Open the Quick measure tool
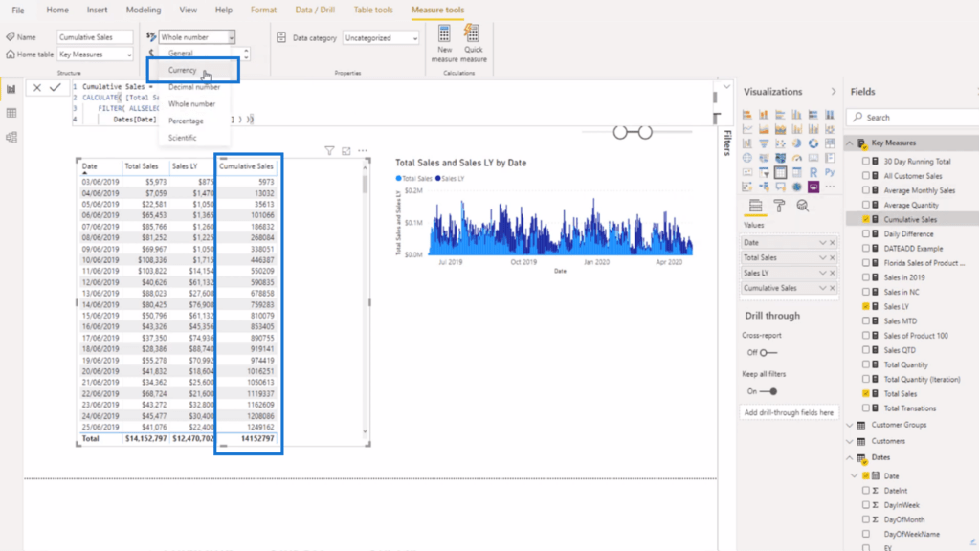Image resolution: width=980 pixels, height=551 pixels. [x=473, y=43]
